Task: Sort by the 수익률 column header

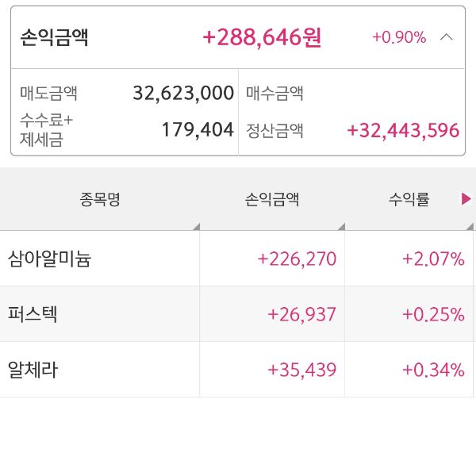Action: [409, 200]
